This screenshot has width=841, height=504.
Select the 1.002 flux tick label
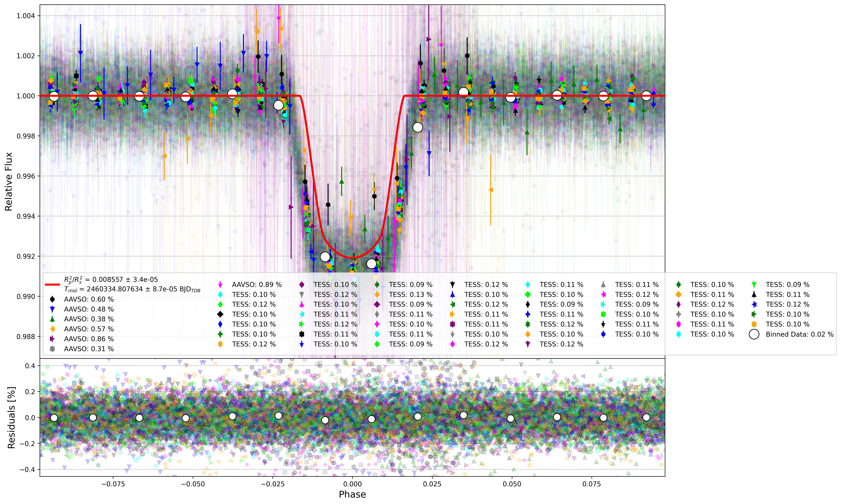pyautogui.click(x=25, y=56)
